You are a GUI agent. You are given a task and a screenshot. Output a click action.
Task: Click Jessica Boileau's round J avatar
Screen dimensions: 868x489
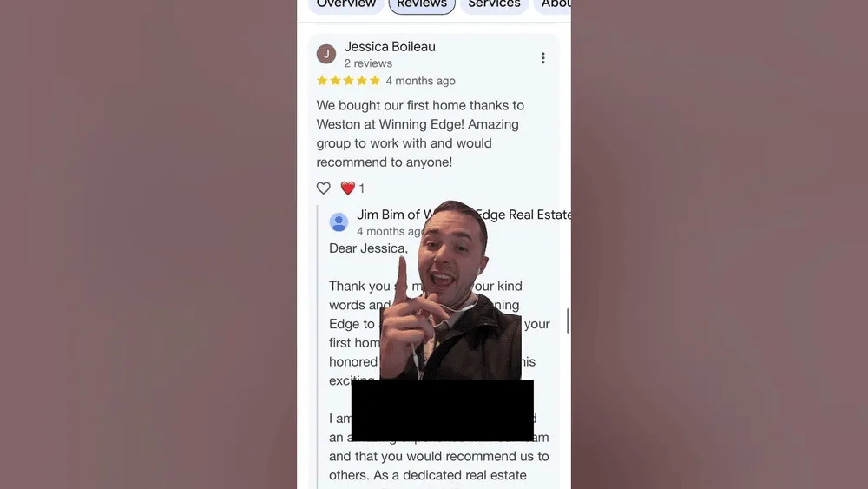(x=326, y=54)
